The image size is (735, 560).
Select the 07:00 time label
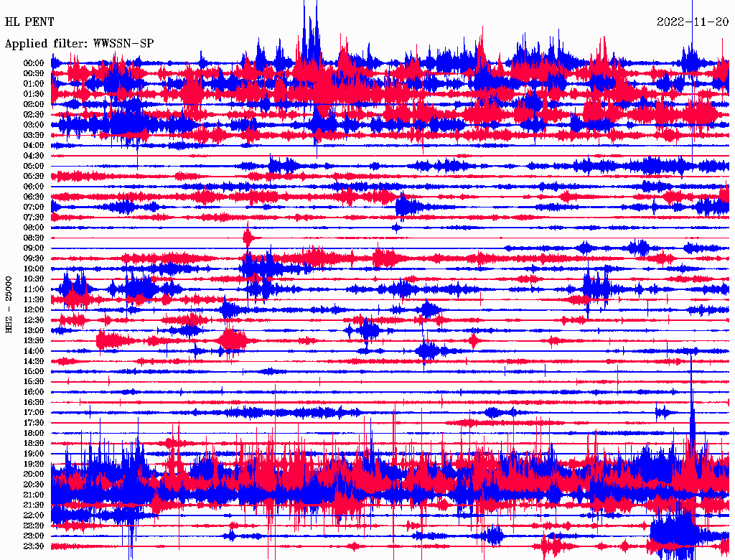tap(34, 207)
